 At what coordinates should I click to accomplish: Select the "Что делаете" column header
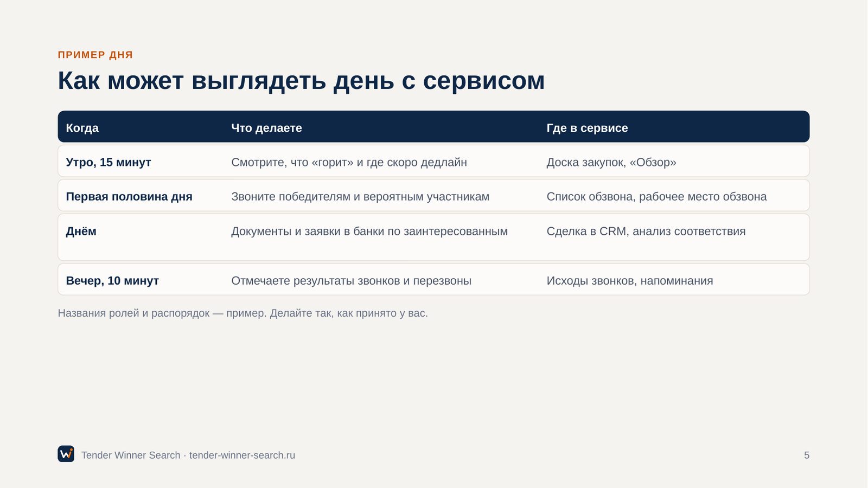coord(266,128)
